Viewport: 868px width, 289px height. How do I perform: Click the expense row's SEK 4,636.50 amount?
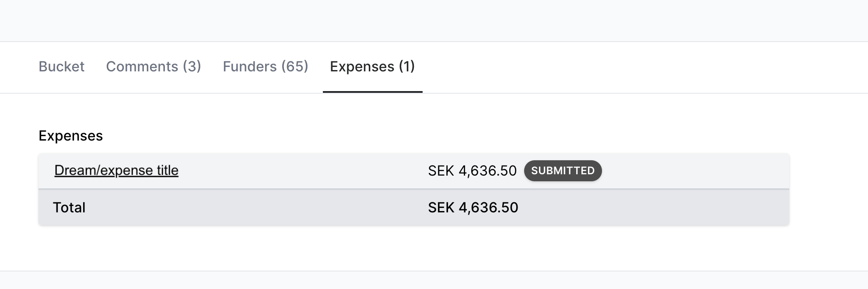(472, 171)
